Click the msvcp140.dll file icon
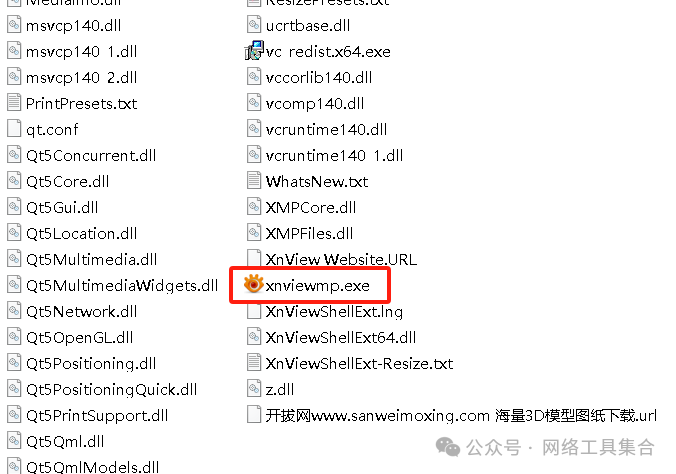The width and height of the screenshot is (676, 474). (x=14, y=25)
